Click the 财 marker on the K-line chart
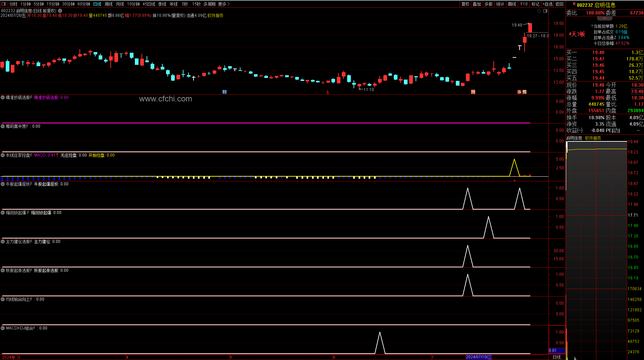The height and width of the screenshot is (360, 644). (224, 92)
